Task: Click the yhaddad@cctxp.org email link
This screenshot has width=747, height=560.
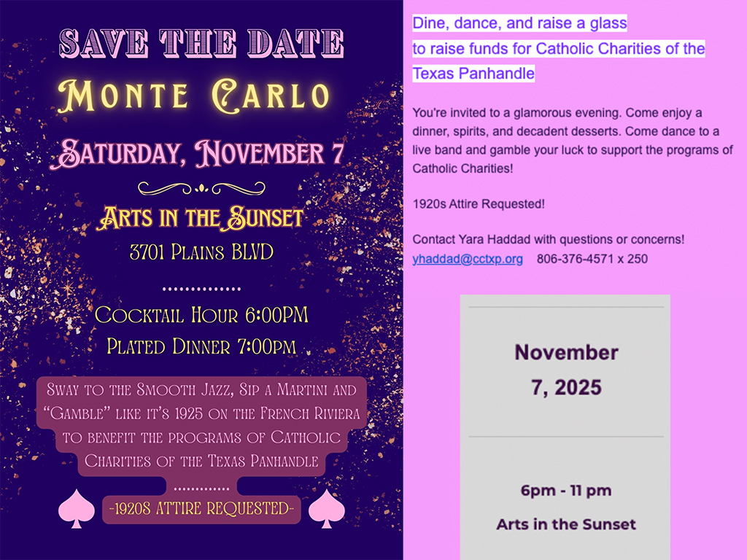Action: [468, 259]
